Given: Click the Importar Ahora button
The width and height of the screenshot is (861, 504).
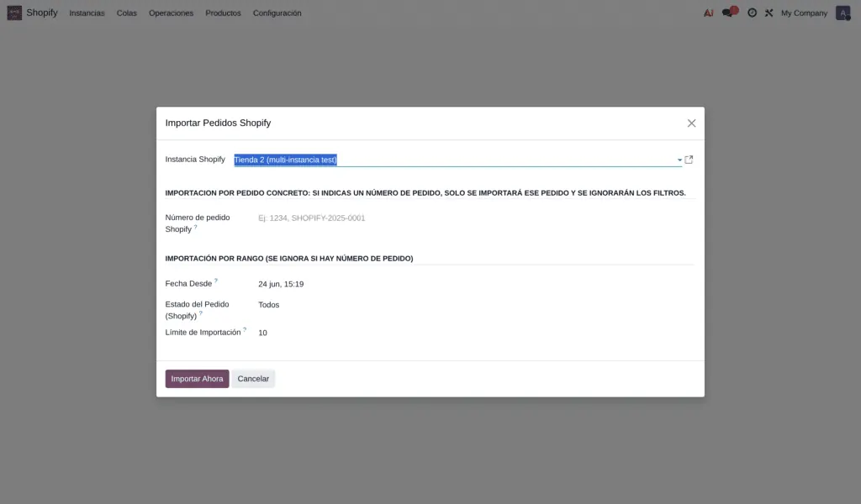Looking at the screenshot, I should click(197, 379).
